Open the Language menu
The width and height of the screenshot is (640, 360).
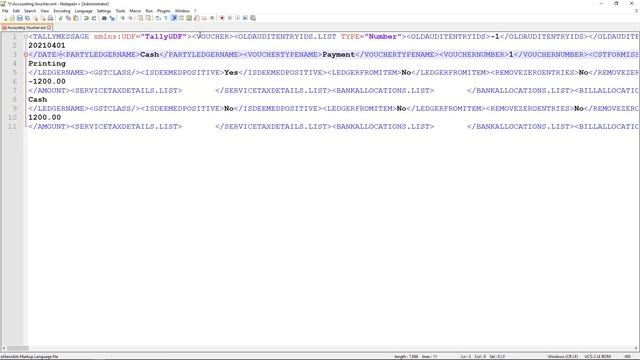click(x=84, y=11)
